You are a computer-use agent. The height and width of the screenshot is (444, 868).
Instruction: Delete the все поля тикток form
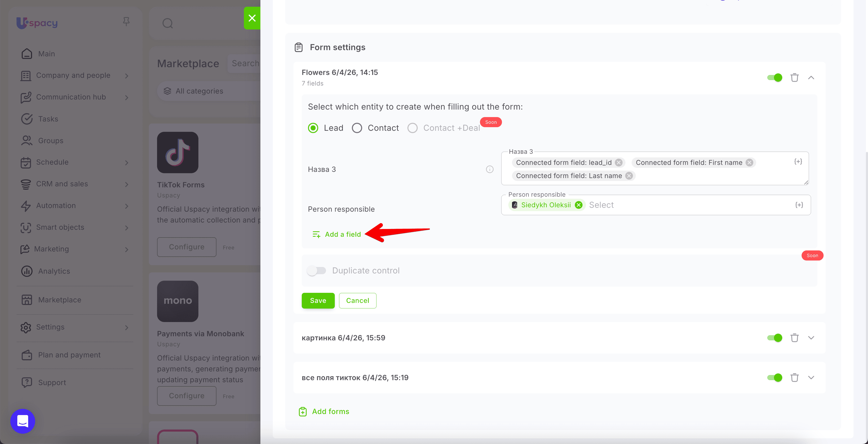[x=795, y=378]
